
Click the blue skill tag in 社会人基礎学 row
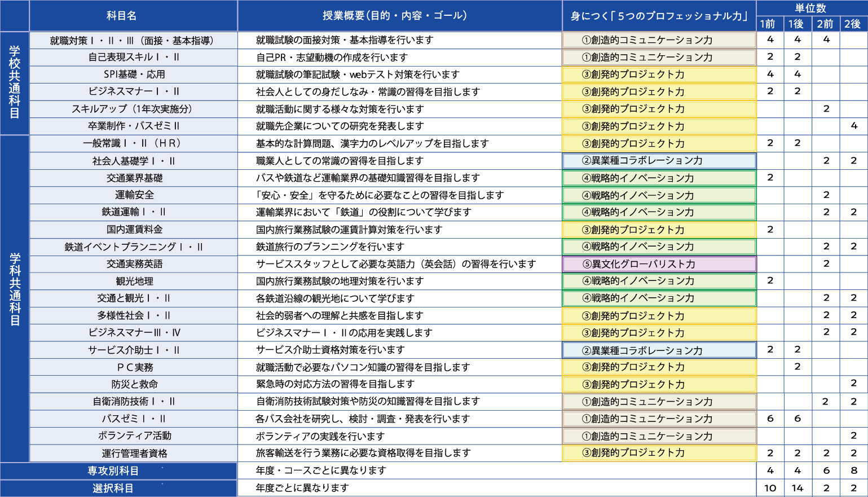click(659, 161)
